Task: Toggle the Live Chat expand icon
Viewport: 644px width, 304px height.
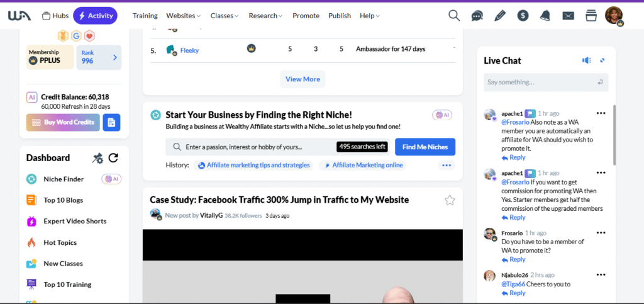Action: pyautogui.click(x=602, y=60)
